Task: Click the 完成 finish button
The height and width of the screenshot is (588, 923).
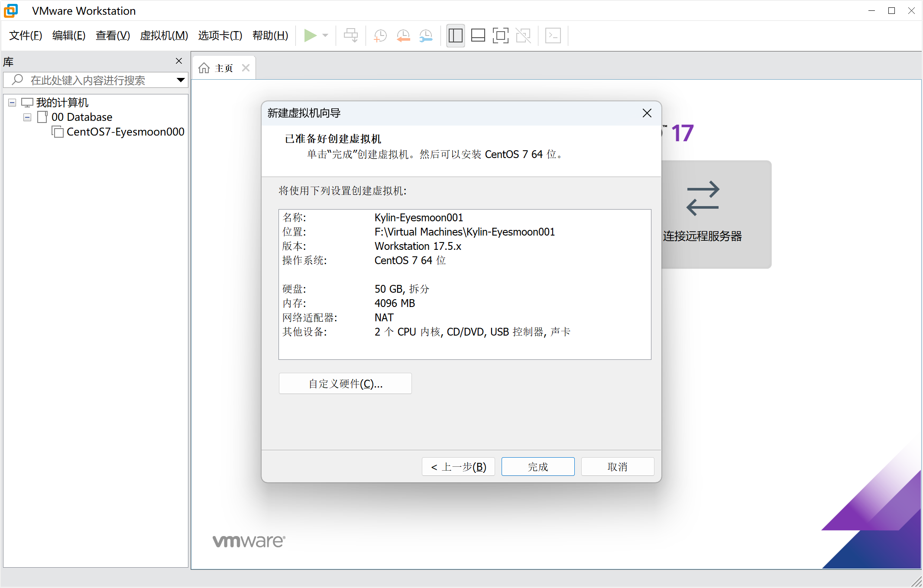Action: tap(538, 467)
